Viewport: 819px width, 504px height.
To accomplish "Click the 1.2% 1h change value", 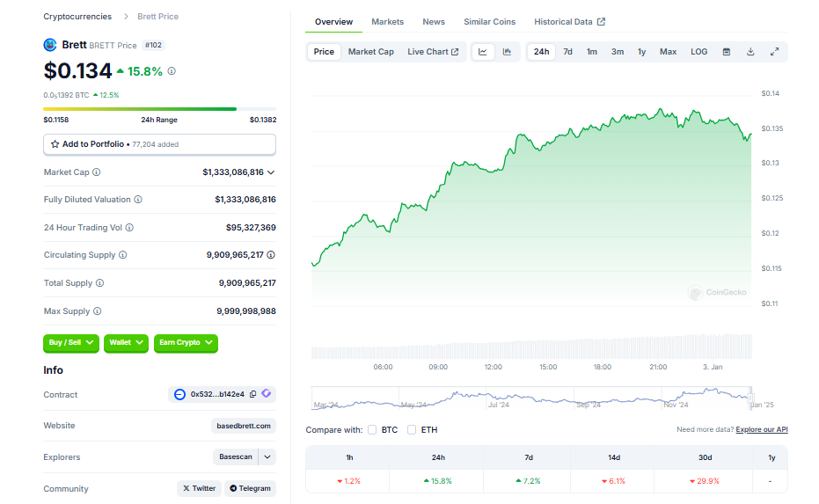I will click(349, 481).
